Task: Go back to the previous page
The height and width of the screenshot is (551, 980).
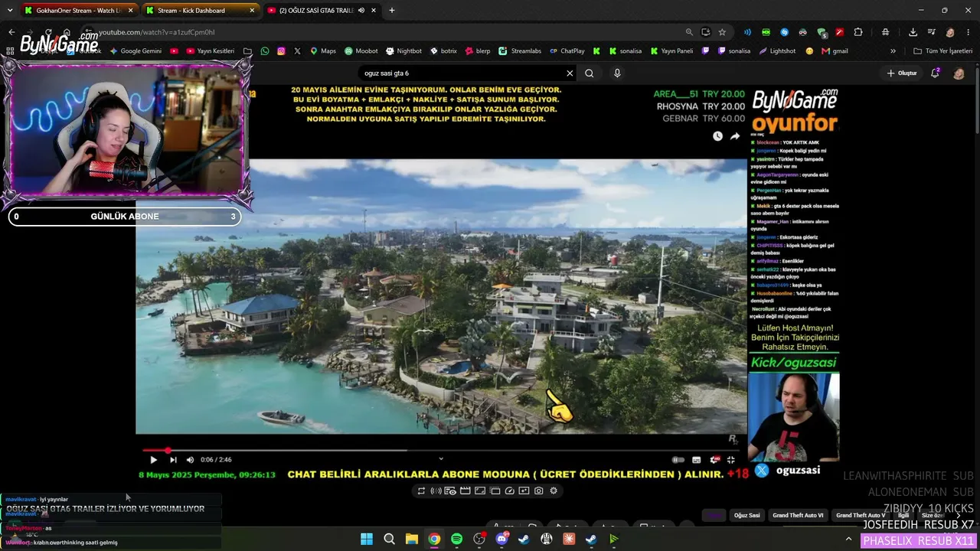Action: point(11,32)
